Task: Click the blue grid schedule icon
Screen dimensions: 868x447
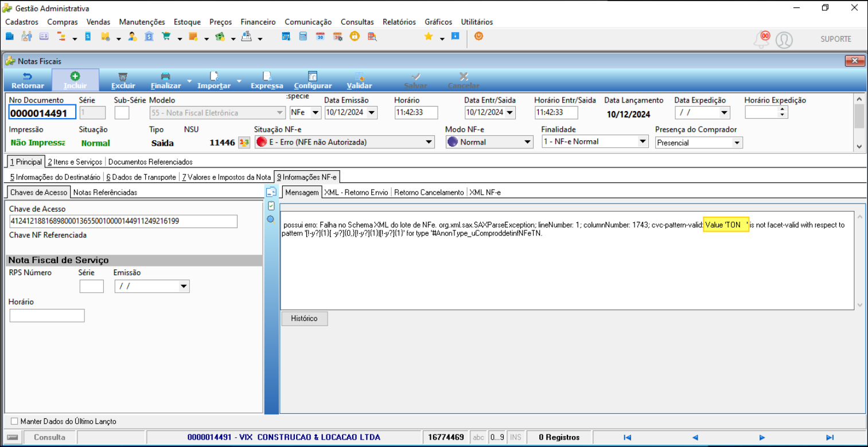Action: coord(286,37)
